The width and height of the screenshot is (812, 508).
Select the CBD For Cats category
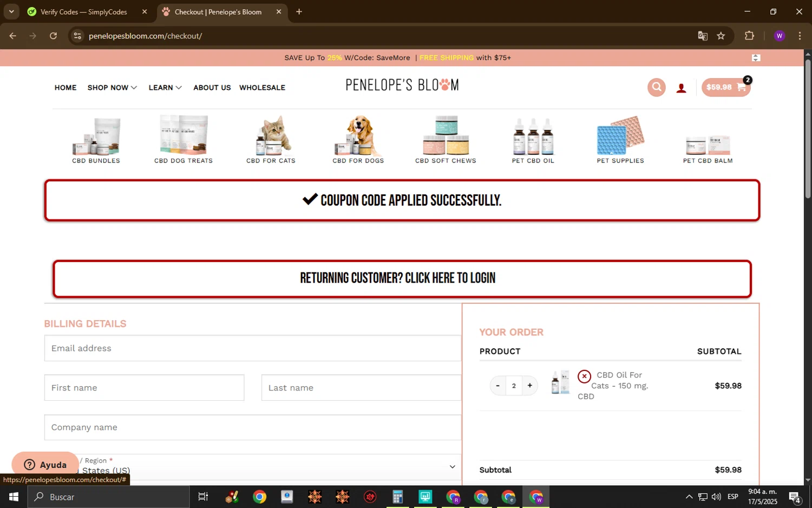pyautogui.click(x=271, y=140)
